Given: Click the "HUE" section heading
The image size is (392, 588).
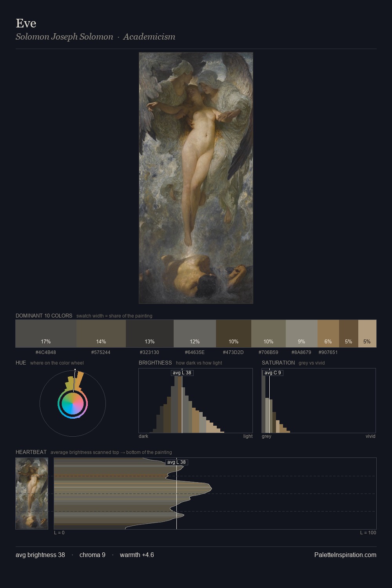Looking at the screenshot, I should 21,363.
